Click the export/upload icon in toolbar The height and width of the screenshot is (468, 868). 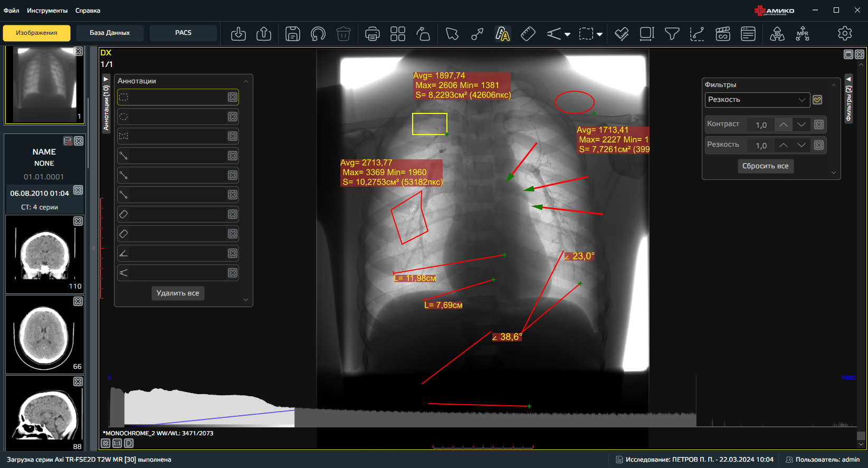(264, 34)
